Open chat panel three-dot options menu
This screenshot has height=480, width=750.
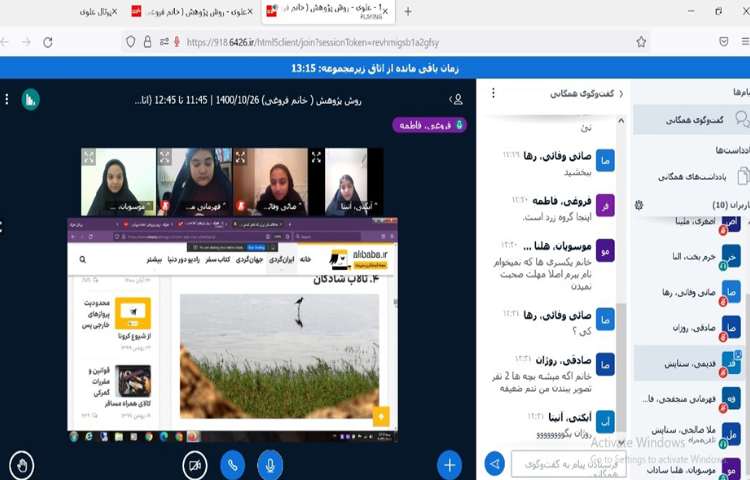492,94
